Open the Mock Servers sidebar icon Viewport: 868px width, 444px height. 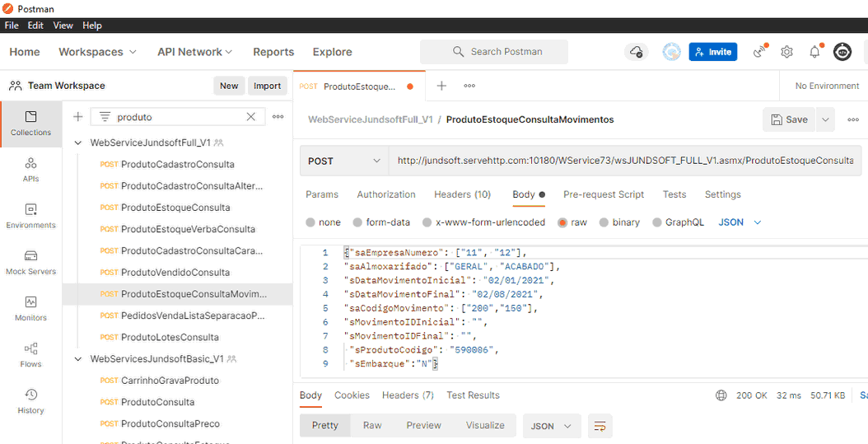[30, 262]
